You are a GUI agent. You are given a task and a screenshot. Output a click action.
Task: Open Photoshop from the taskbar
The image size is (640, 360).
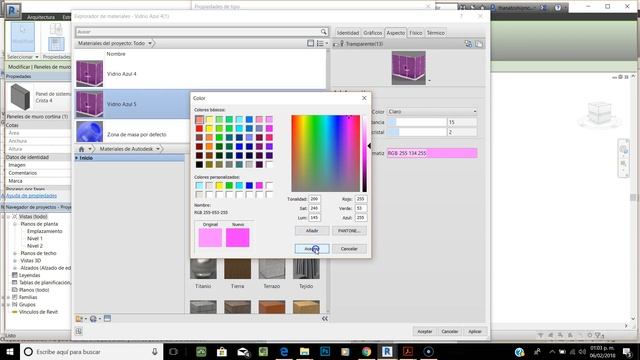[x=325, y=351]
